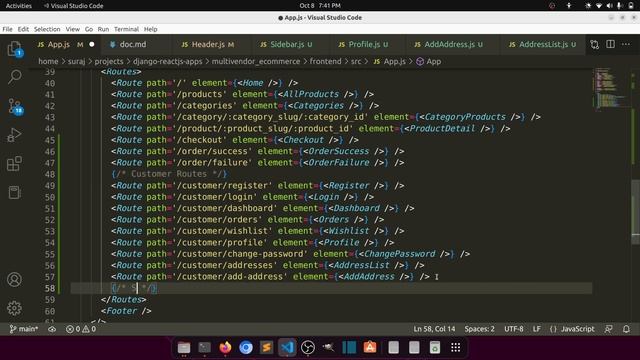The height and width of the screenshot is (360, 640).
Task: Change file encoding via UTF-8
Action: pyautogui.click(x=513, y=329)
